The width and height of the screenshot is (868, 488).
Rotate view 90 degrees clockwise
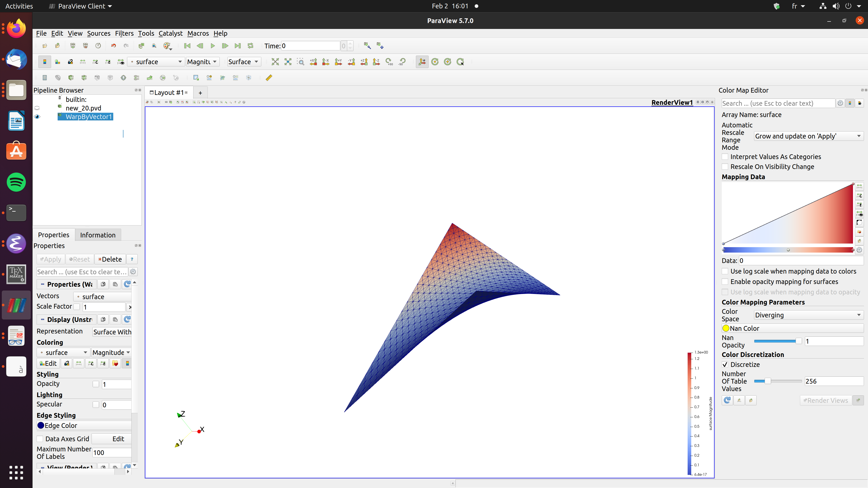(x=389, y=62)
